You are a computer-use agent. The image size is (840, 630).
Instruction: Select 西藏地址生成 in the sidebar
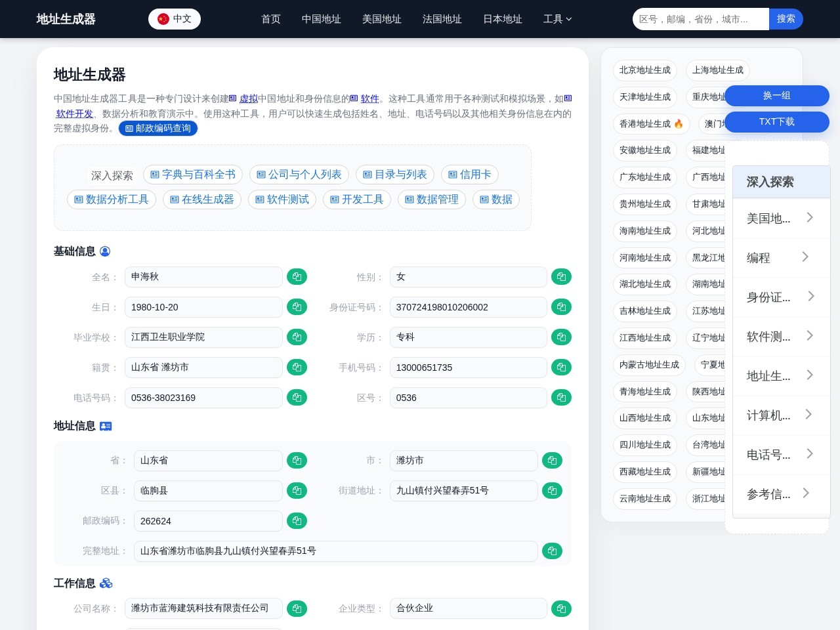645,472
